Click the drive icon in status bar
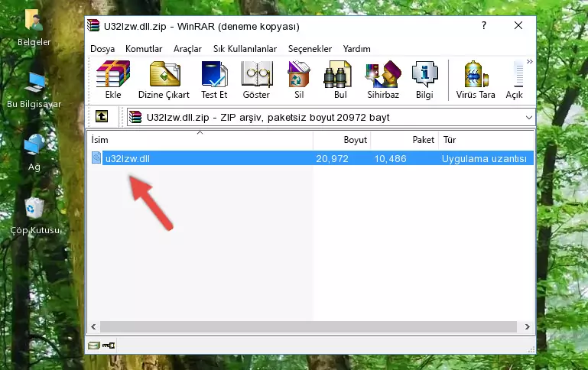Image resolution: width=588 pixels, height=370 pixels. point(93,346)
